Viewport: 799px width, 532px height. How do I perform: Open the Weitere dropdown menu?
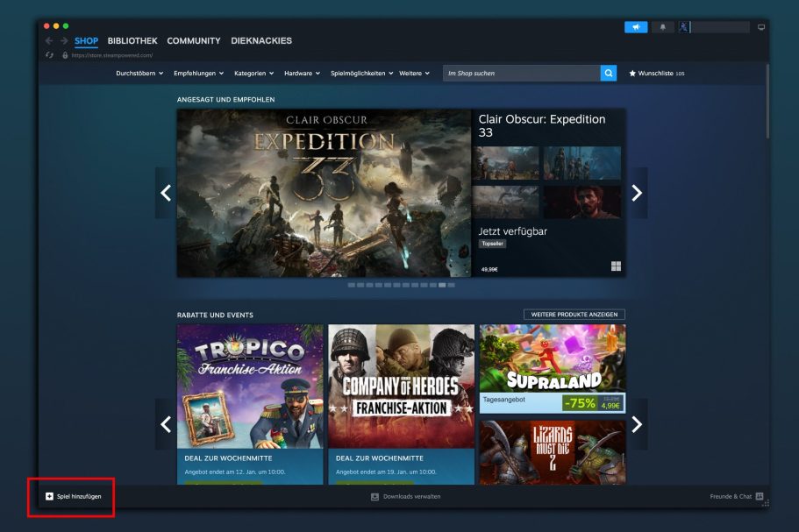click(414, 74)
